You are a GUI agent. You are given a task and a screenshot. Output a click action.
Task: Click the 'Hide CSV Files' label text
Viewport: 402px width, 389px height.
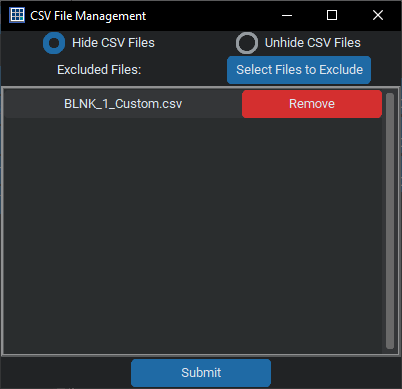(x=113, y=43)
